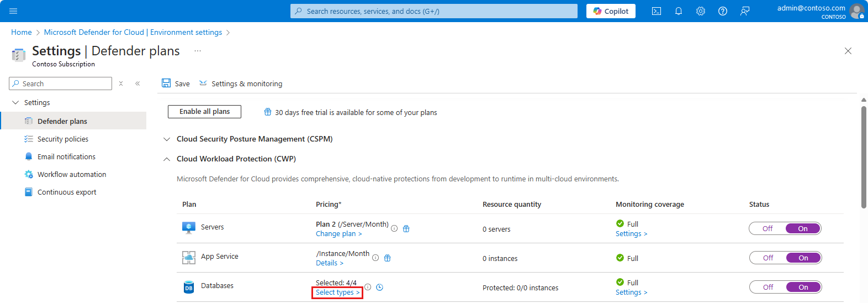
Task: Collapse Cloud Workload Protection section
Action: [167, 159]
